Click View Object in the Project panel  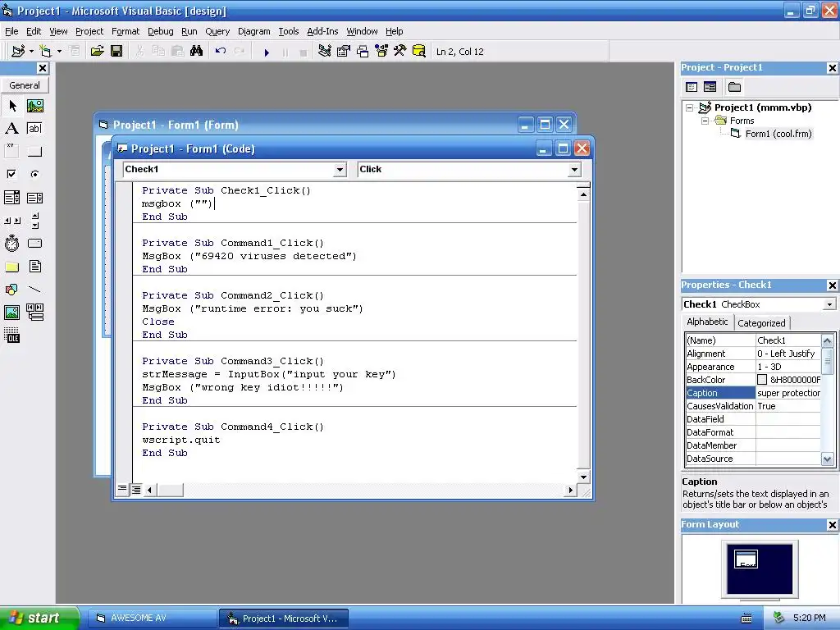pyautogui.click(x=710, y=87)
